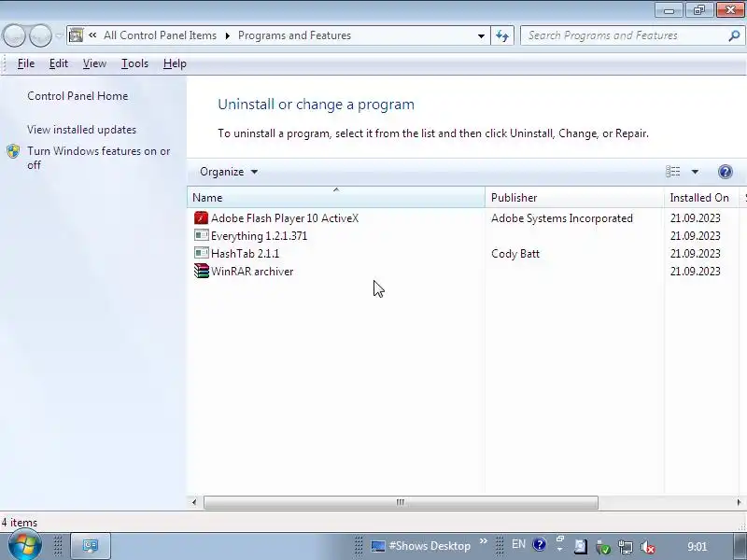Click Turn Windows features on or off
The width and height of the screenshot is (747, 560).
click(99, 158)
